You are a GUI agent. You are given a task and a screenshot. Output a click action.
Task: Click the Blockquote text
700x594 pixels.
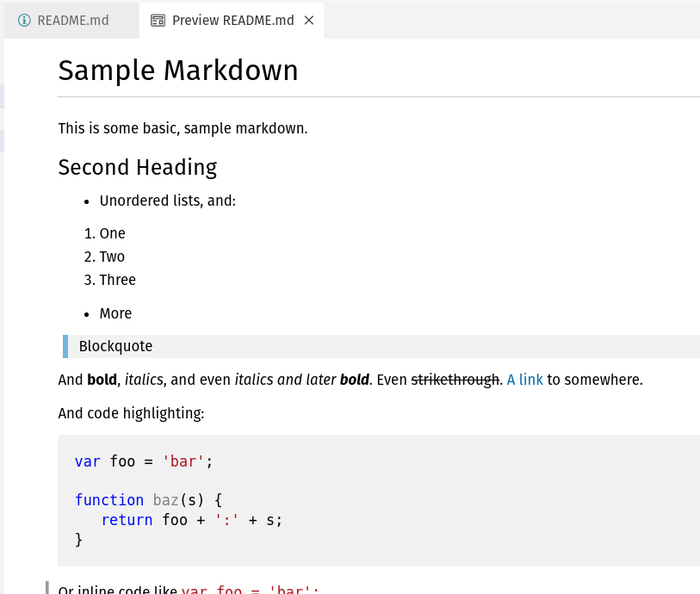pyautogui.click(x=115, y=346)
